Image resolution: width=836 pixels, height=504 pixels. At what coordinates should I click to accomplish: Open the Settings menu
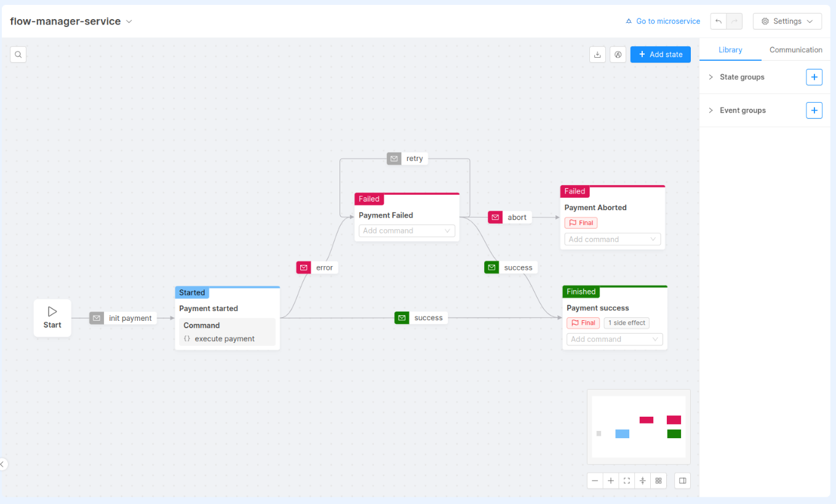(x=787, y=20)
